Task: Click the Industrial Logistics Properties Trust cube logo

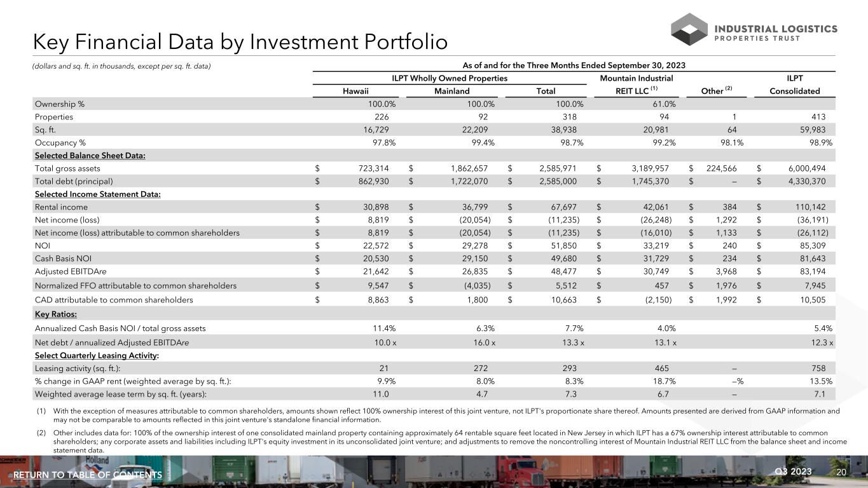Action: tap(689, 29)
